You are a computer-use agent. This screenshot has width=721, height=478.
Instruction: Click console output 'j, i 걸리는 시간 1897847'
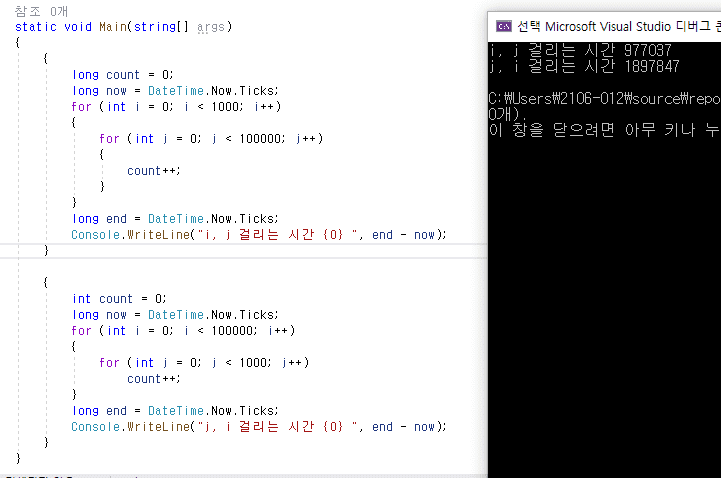click(584, 67)
